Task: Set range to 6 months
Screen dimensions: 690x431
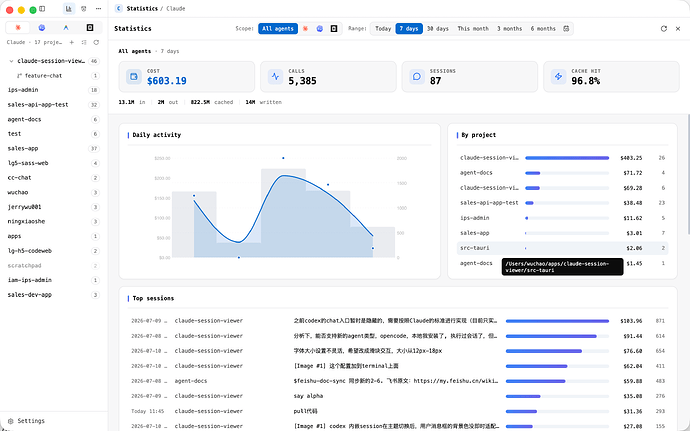Action: coord(543,29)
